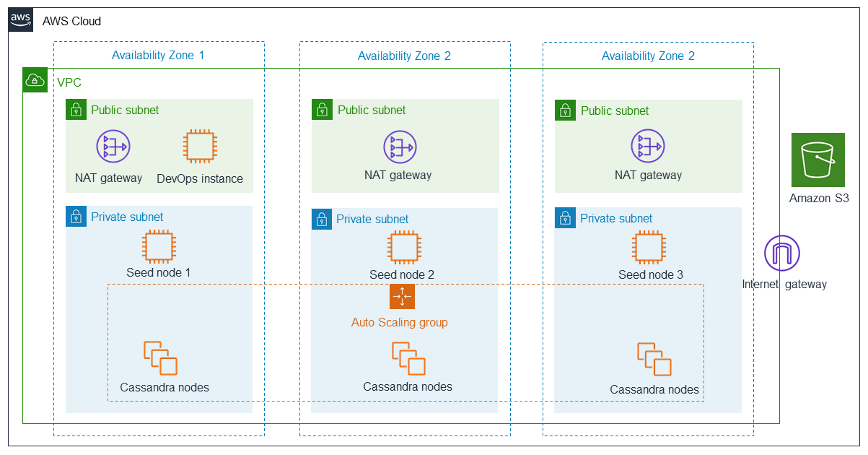Select the DevOps instance chip icon

[x=200, y=147]
